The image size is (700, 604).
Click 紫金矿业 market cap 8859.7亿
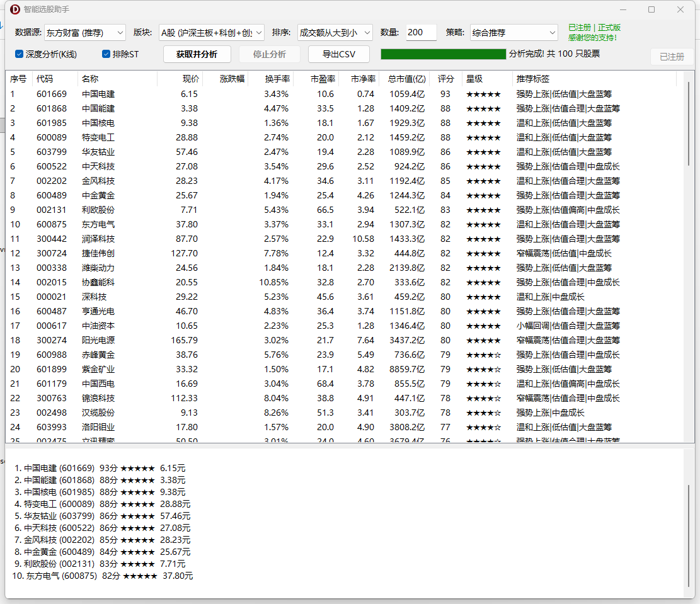point(406,369)
